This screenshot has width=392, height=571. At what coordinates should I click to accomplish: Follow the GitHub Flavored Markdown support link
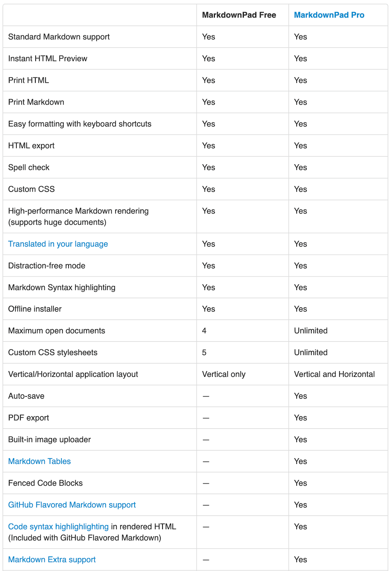tap(72, 505)
